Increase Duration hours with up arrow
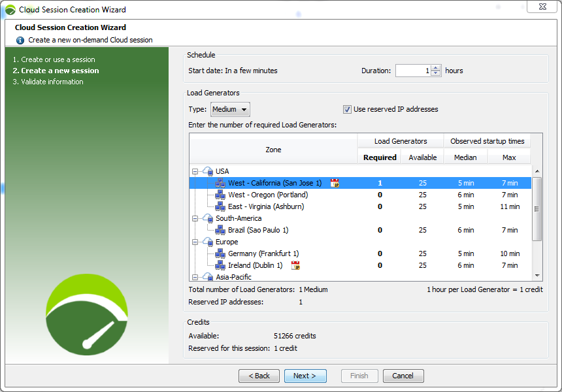Viewport: 562px width, 392px height. (x=436, y=68)
